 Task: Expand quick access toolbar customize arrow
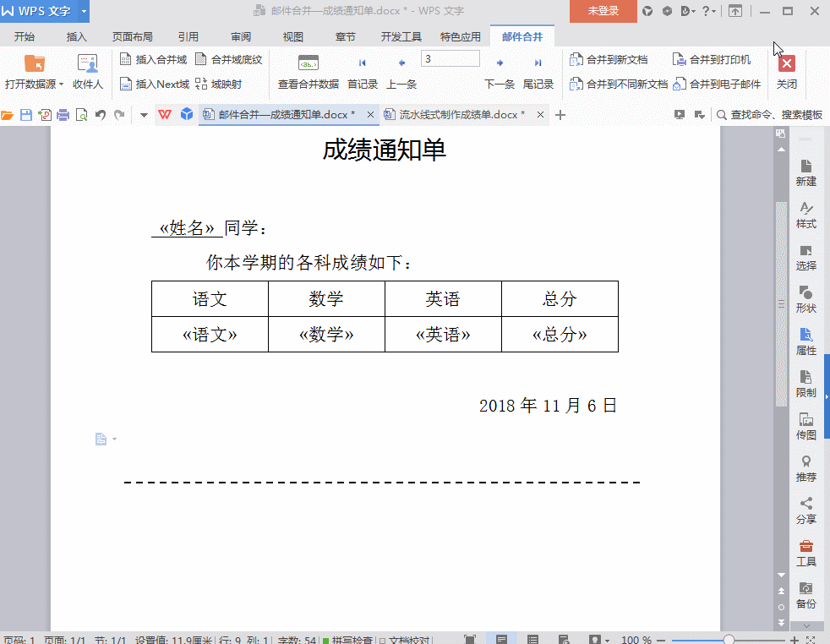(144, 115)
